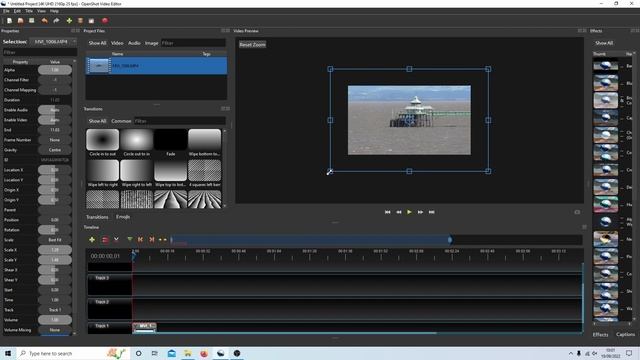Screen dimensions: 640x360
Task: Add a marker with the green marker icon
Action: [x=130, y=240]
